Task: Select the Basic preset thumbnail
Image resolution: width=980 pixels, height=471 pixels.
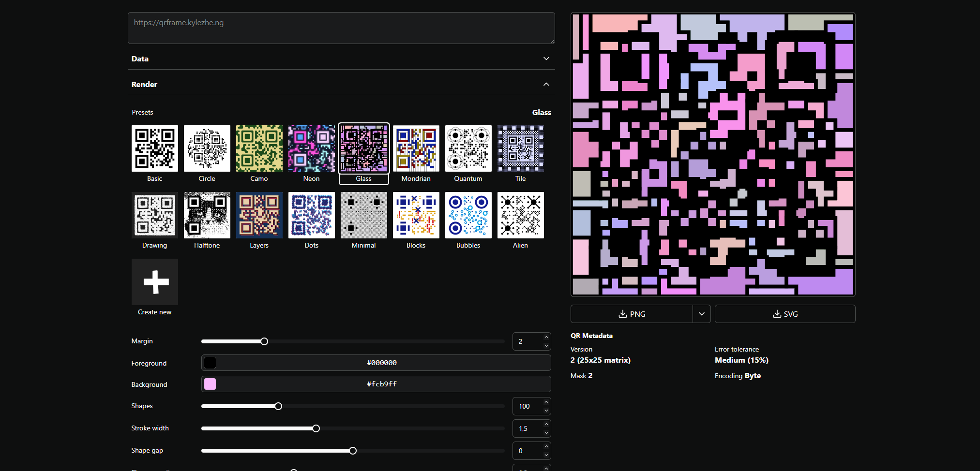Action: point(155,148)
